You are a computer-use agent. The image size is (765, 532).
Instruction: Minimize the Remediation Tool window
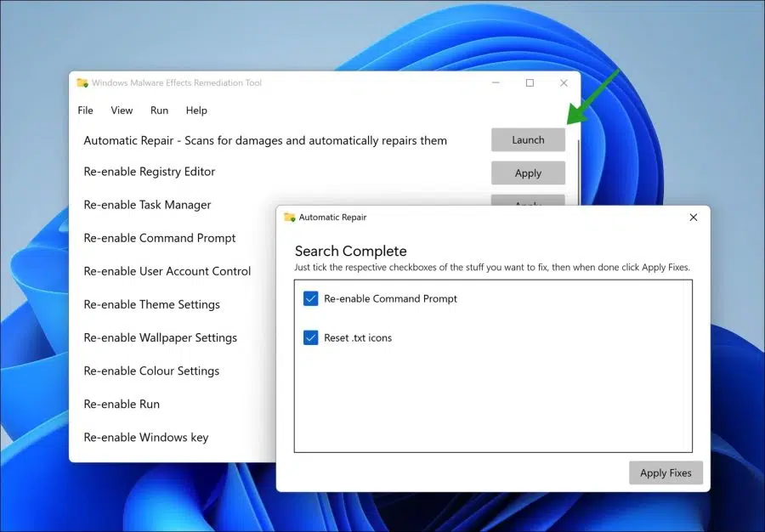[x=496, y=83]
